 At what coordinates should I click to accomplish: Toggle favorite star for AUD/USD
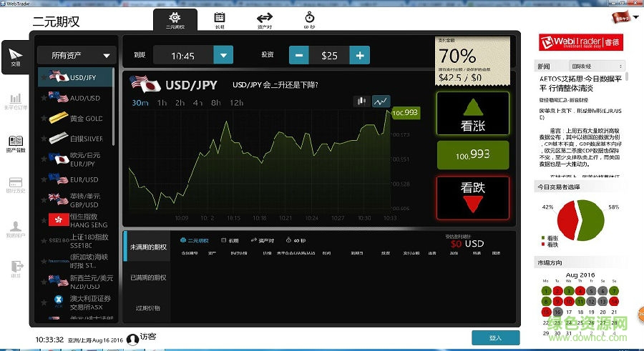pyautogui.click(x=44, y=98)
